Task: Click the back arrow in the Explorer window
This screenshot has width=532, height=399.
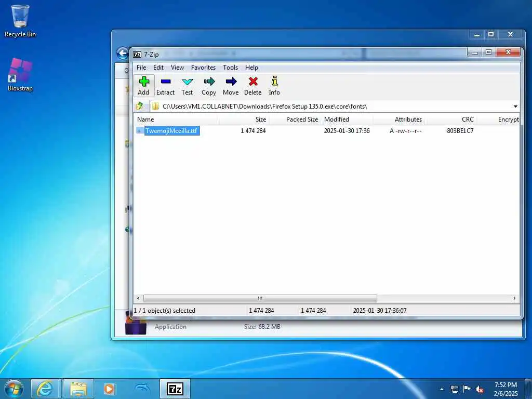Action: [122, 54]
